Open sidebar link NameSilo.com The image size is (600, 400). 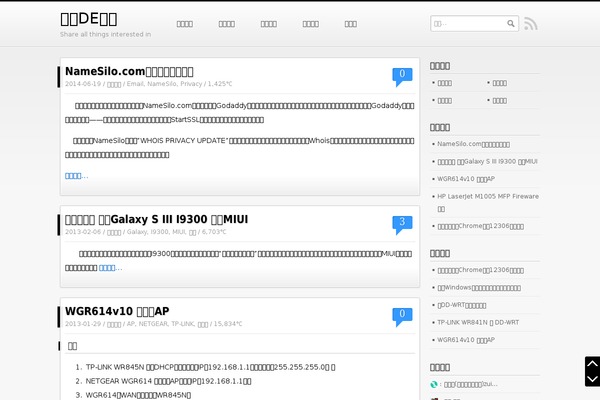[473, 144]
